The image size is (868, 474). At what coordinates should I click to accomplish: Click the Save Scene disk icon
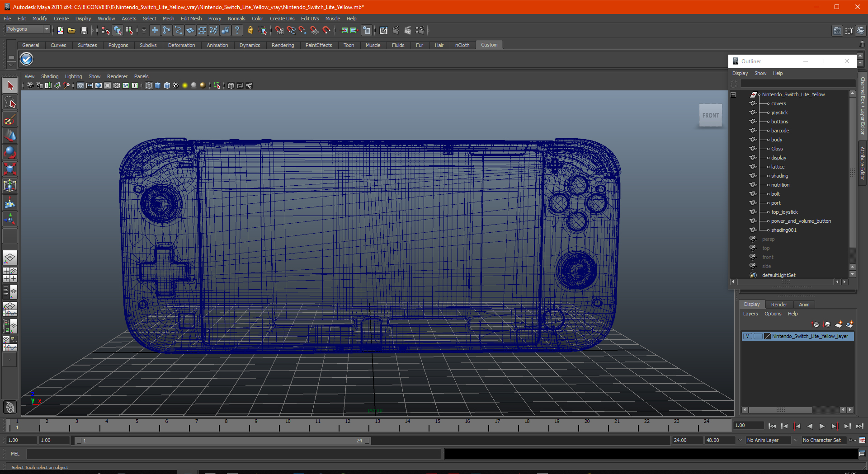click(x=84, y=30)
